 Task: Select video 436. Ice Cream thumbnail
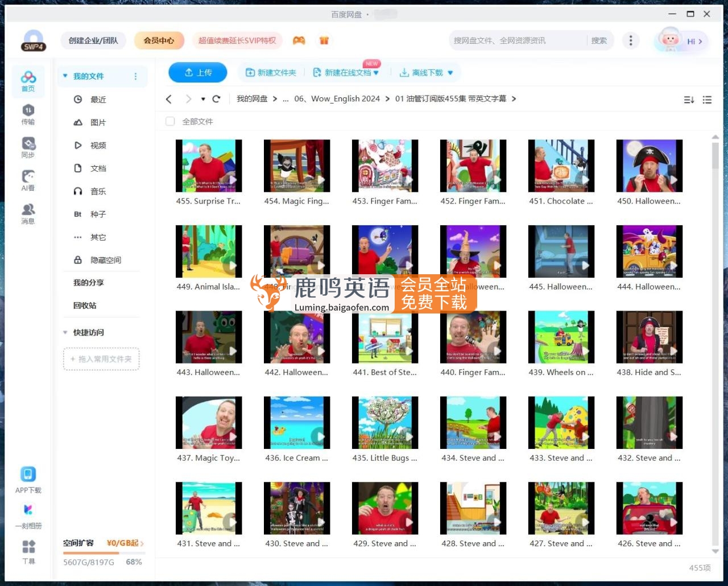pos(297,423)
